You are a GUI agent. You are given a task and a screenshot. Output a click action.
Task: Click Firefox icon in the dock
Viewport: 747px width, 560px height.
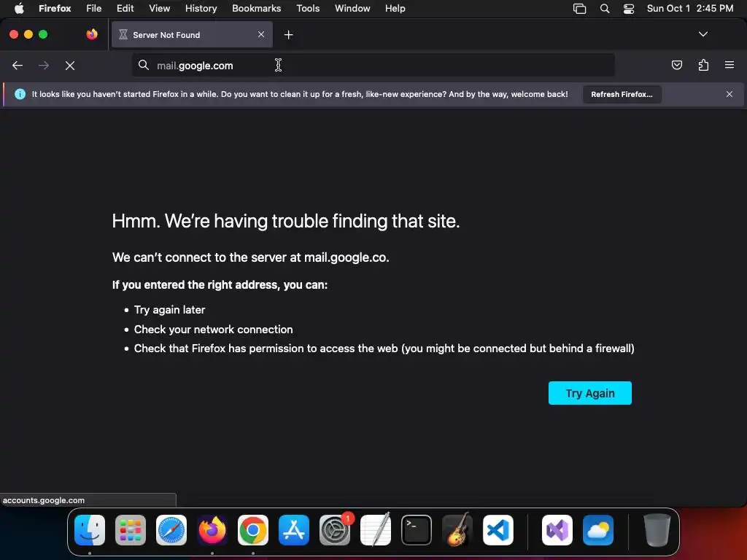tap(212, 530)
